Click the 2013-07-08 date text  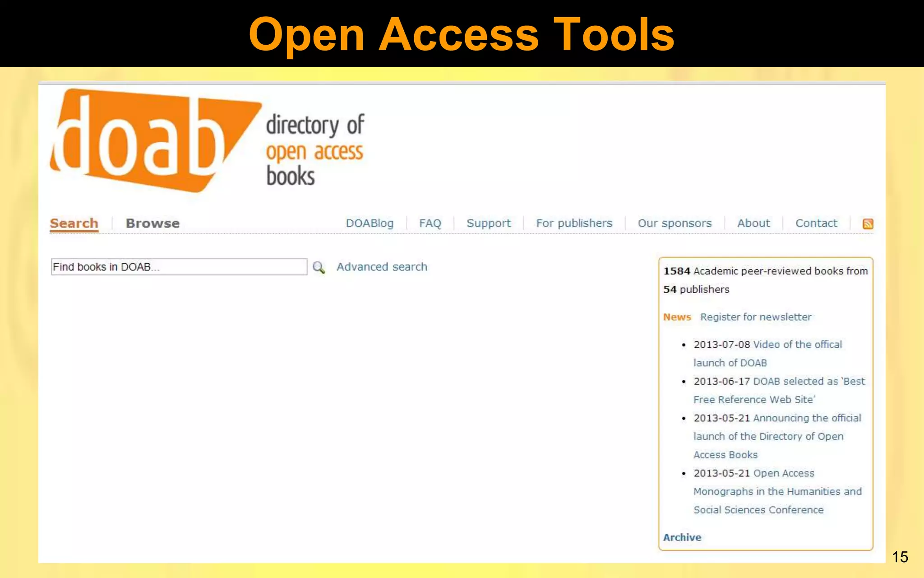pyautogui.click(x=722, y=345)
